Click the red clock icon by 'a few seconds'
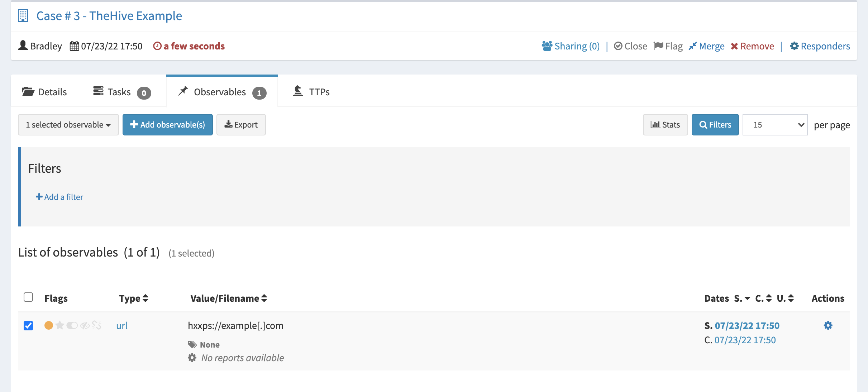Viewport: 868px width, 392px height. (157, 46)
